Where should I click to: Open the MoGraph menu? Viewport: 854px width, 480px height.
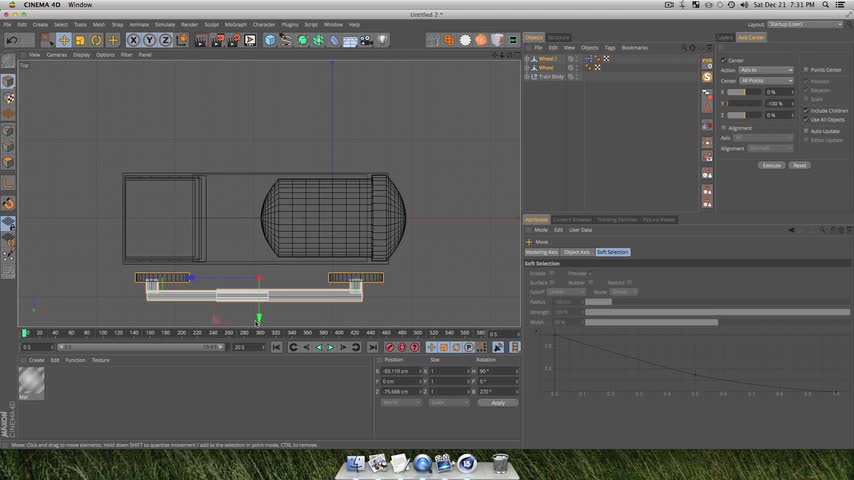[235, 24]
